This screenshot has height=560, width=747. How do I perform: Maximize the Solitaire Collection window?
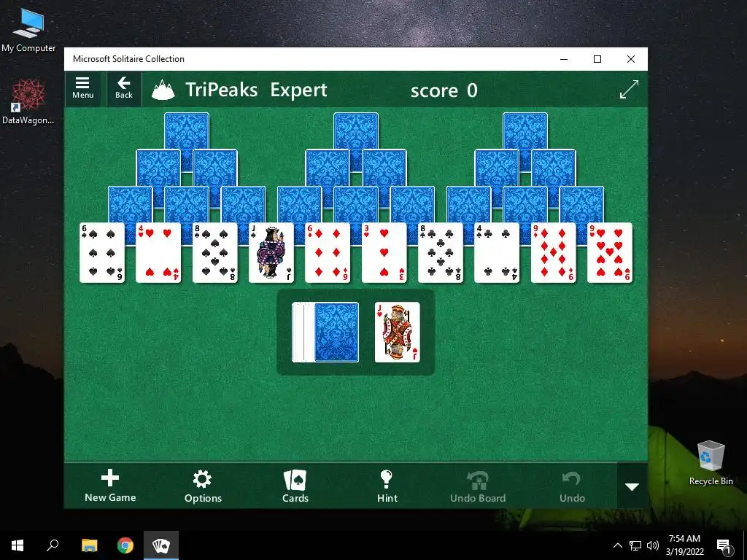point(597,59)
